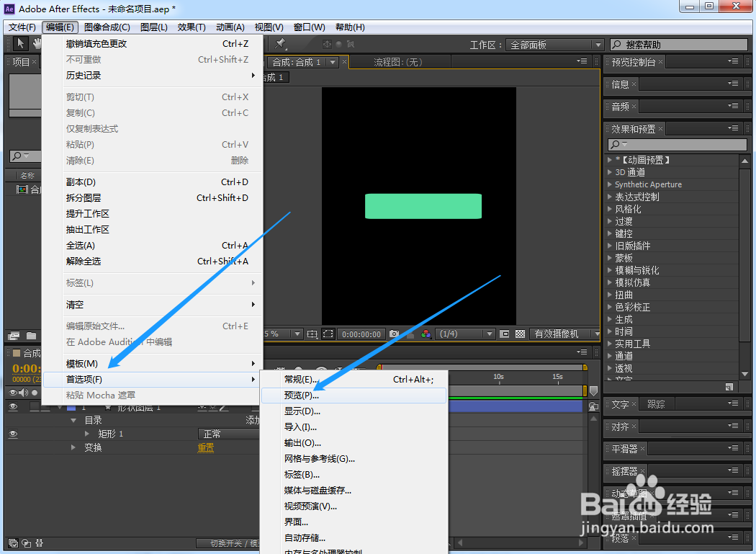Viewport: 756px width, 554px height.
Task: Choose 常规(E)... in preferences submenu
Action: (x=354, y=380)
